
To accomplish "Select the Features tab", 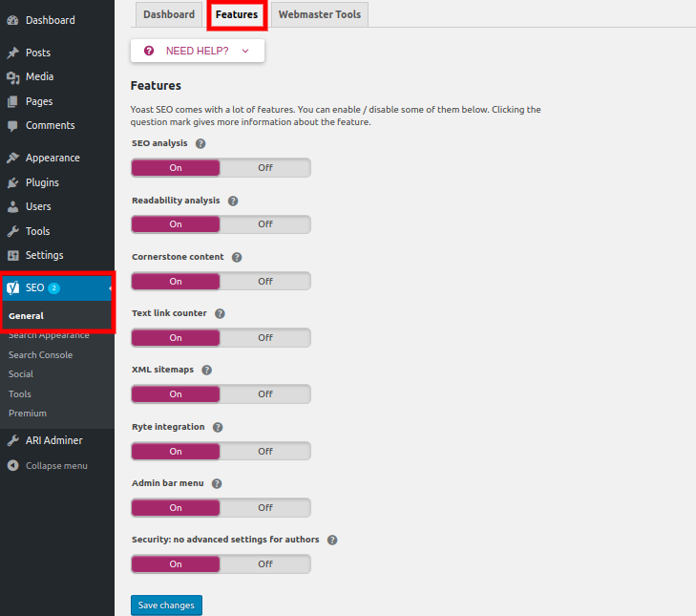I will coord(237,14).
